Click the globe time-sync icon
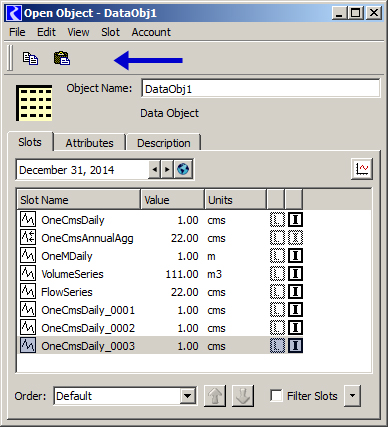The height and width of the screenshot is (427, 388). click(183, 170)
